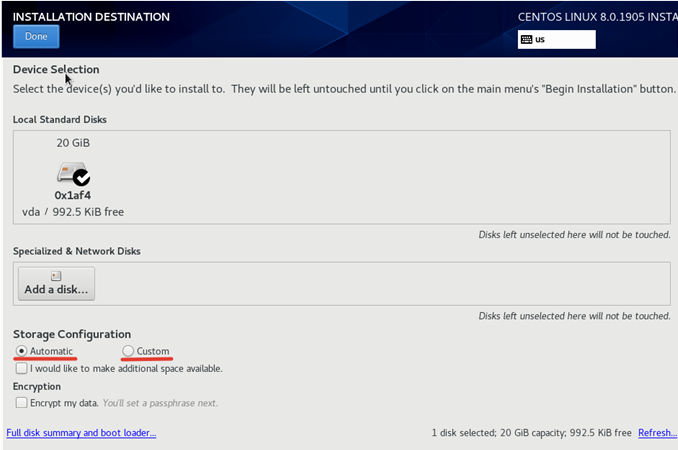
Task: Click the Specialized & Network Disks heading
Action: coord(77,251)
